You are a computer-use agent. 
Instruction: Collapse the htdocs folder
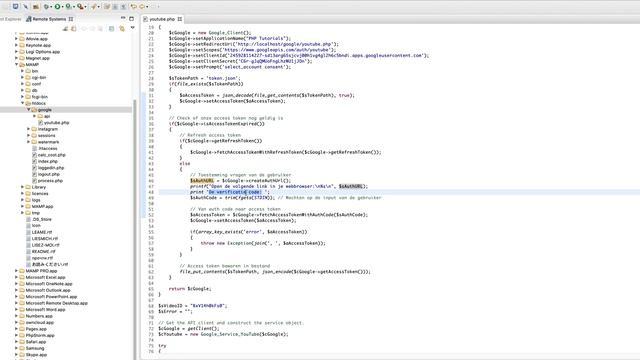(x=22, y=103)
